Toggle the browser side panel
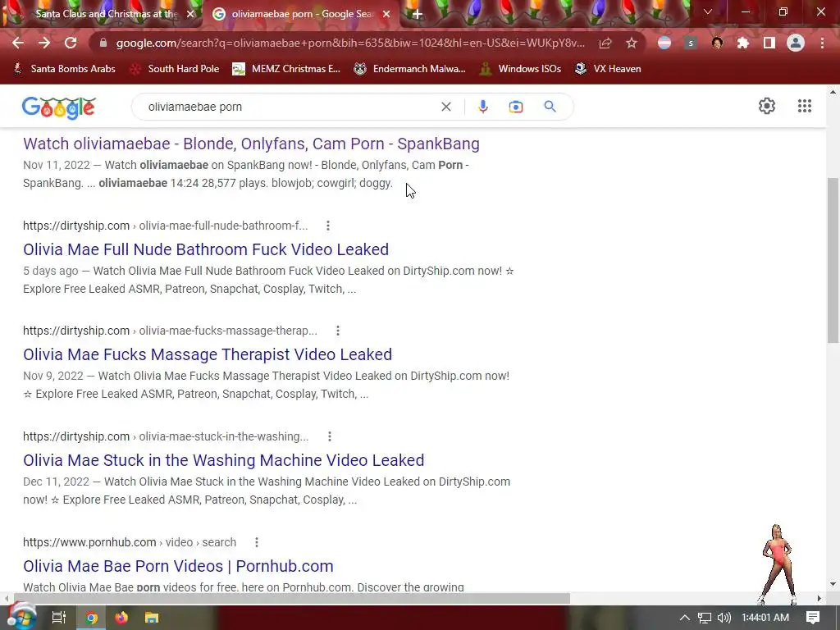This screenshot has width=840, height=630. [x=769, y=43]
